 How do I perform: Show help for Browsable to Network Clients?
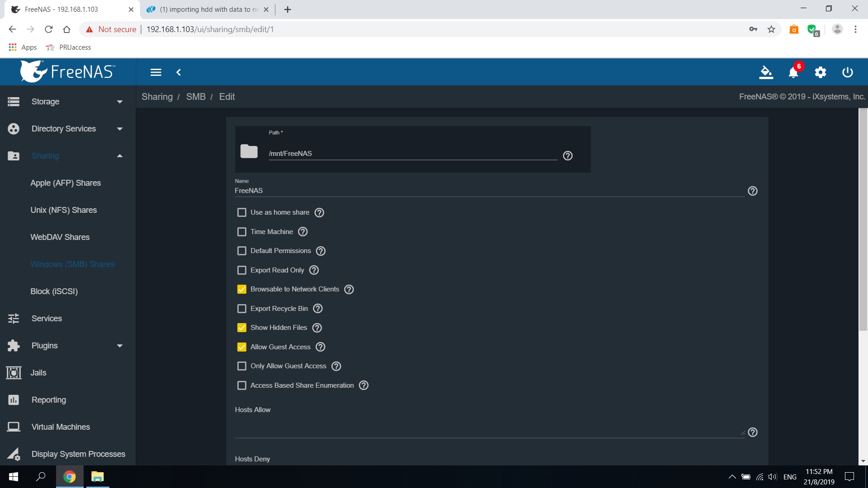349,289
